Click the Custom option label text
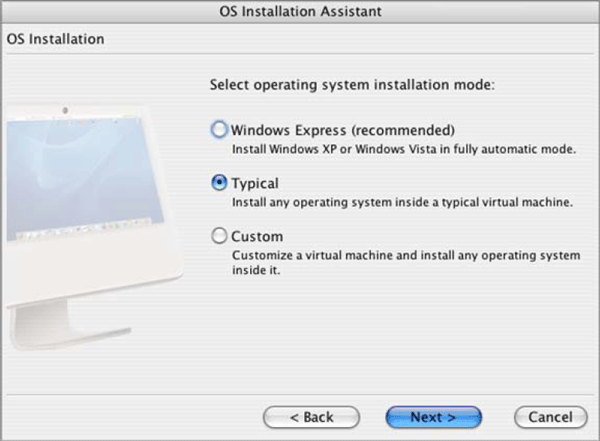Screen dimensions: 600x441 pyautogui.click(x=257, y=237)
